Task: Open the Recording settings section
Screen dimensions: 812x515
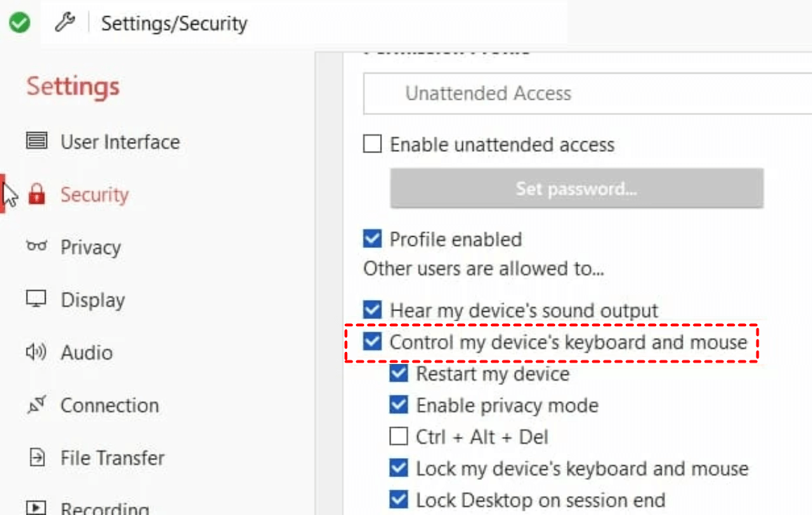Action: 104,508
